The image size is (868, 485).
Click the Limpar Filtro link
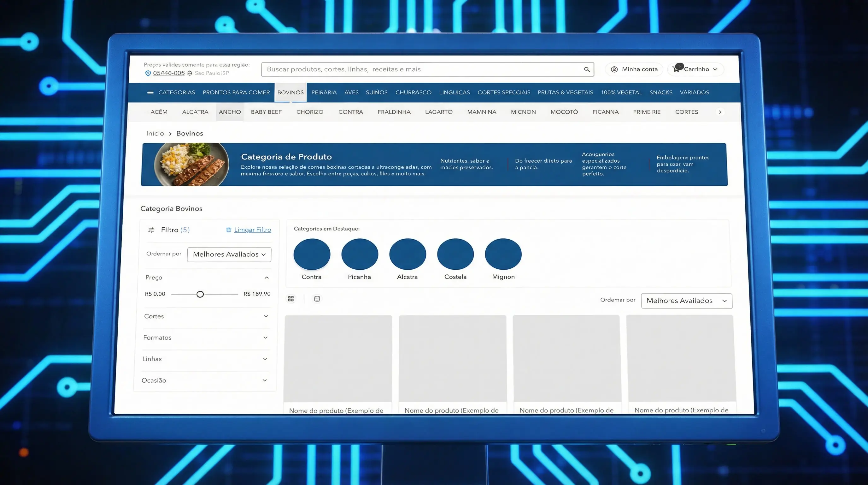point(252,230)
